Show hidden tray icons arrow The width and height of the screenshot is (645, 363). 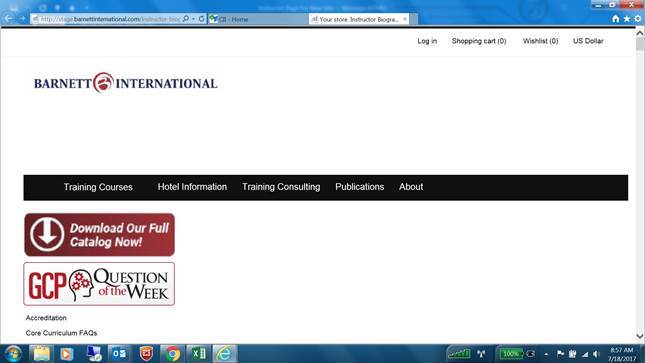pyautogui.click(x=546, y=354)
